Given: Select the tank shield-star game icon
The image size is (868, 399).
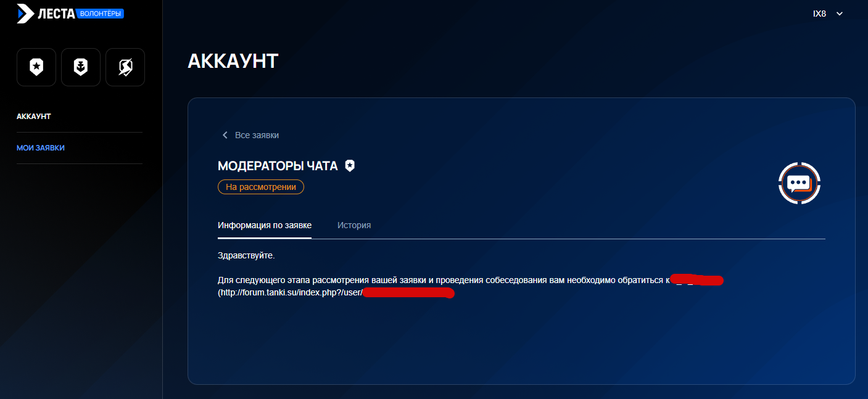Looking at the screenshot, I should 36,67.
